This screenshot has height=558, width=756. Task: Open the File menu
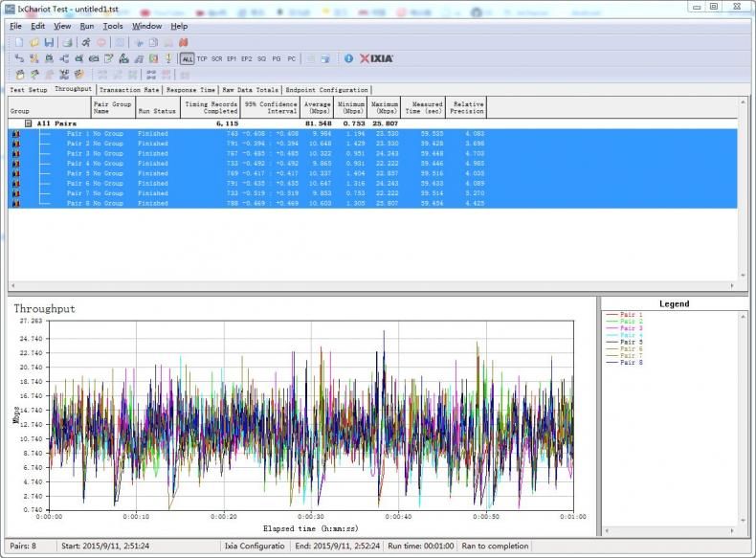click(15, 26)
